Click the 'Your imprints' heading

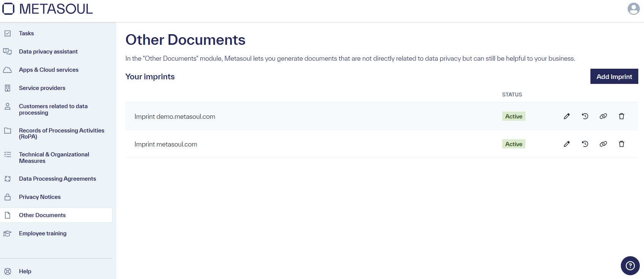150,77
